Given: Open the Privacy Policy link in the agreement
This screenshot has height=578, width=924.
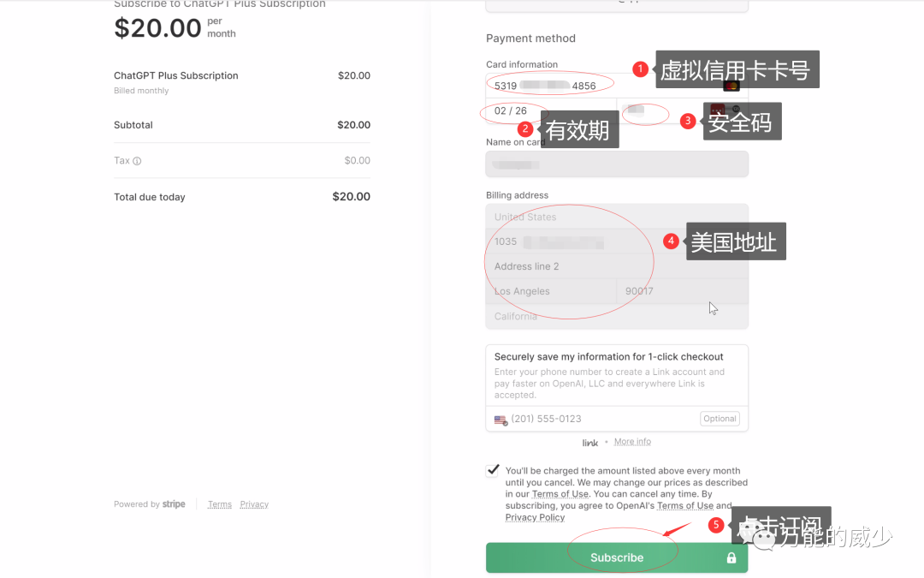Looking at the screenshot, I should [535, 517].
